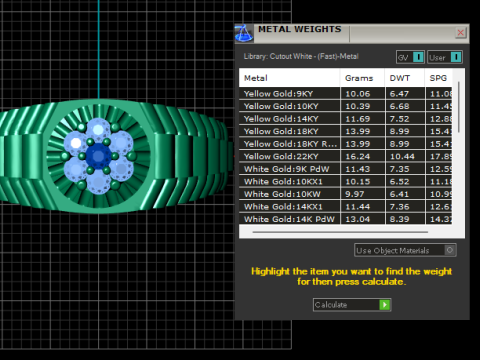Select the White Gold:14KX1 row
The width and height of the screenshot is (480, 360).
[346, 207]
